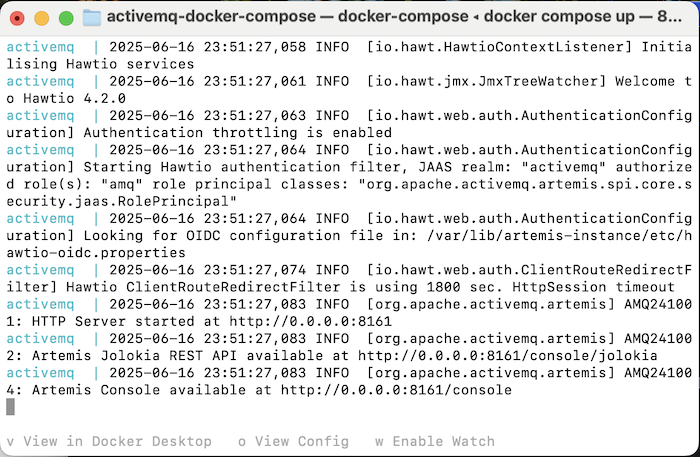
Task: Click the folder proxy icon in title bar
Action: (x=92, y=18)
